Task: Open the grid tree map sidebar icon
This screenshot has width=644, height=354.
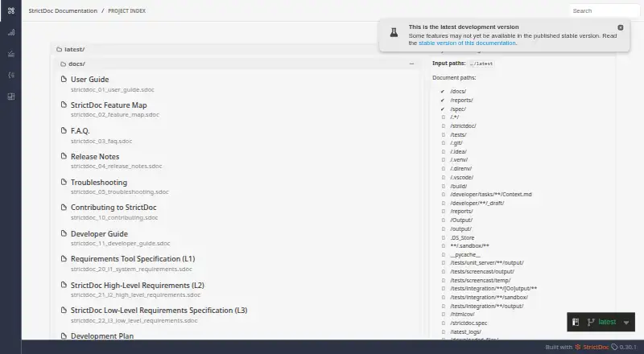Action: 11,97
